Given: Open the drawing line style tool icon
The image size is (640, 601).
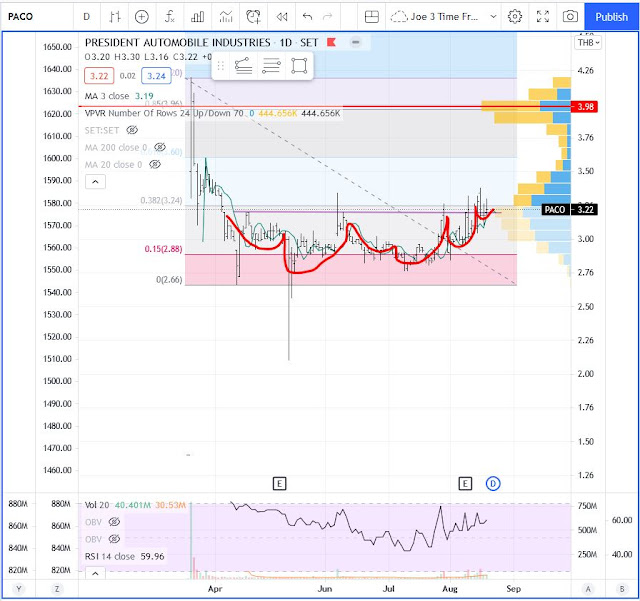Looking at the screenshot, I should pyautogui.click(x=243, y=66).
